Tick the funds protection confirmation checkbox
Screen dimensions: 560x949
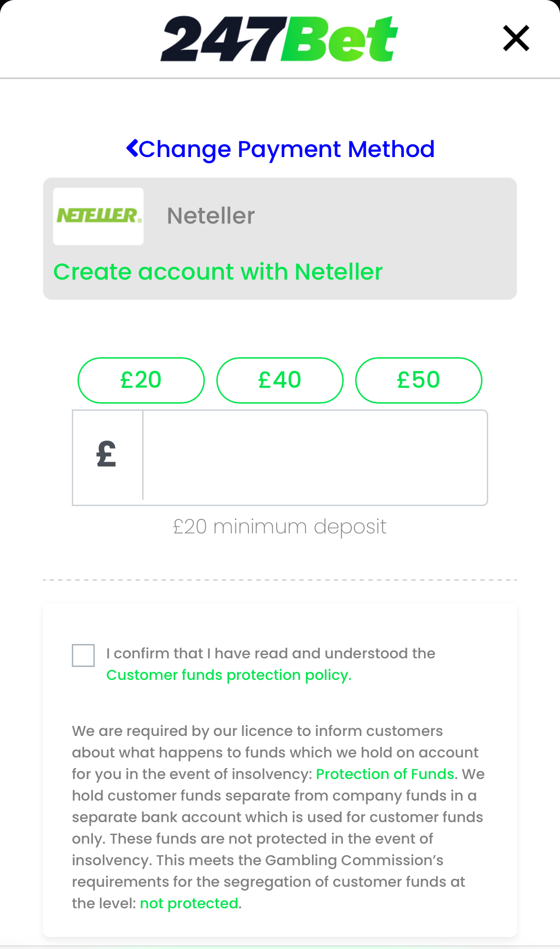pyautogui.click(x=83, y=655)
